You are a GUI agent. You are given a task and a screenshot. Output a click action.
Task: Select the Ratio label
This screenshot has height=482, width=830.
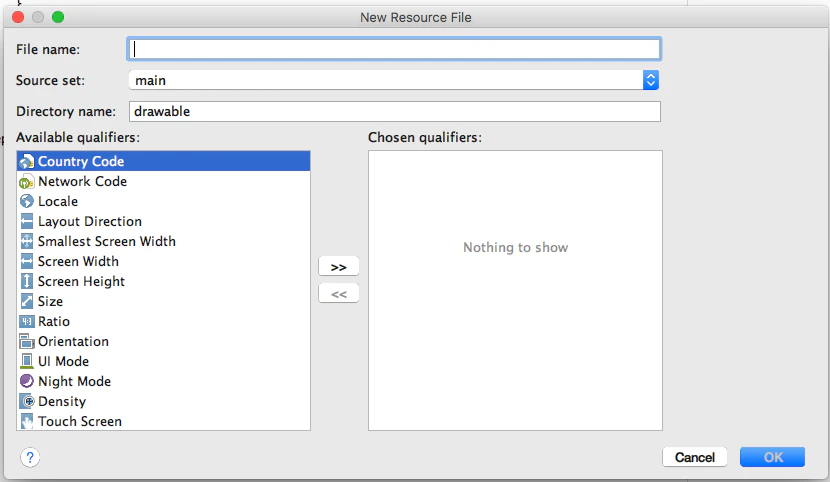pos(54,322)
